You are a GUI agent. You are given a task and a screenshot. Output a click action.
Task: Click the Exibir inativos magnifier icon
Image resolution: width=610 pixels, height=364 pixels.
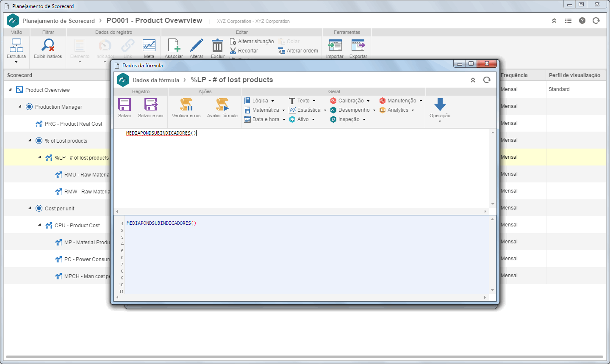[48, 45]
